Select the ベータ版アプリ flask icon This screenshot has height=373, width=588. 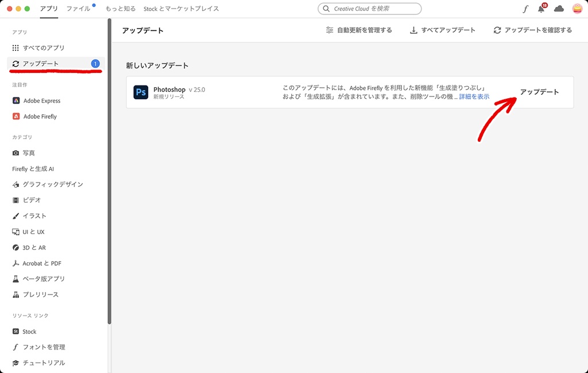tap(16, 279)
